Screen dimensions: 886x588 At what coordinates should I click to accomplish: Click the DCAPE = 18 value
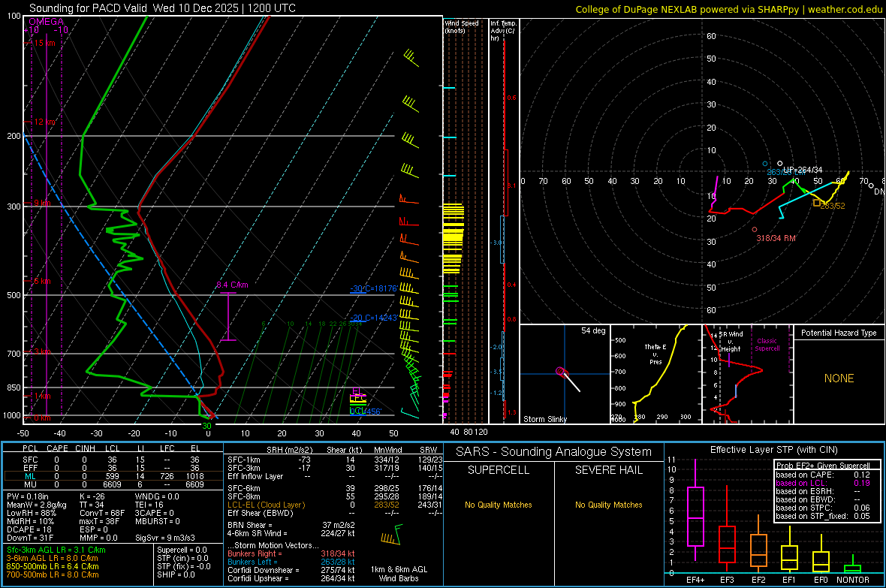click(x=29, y=529)
